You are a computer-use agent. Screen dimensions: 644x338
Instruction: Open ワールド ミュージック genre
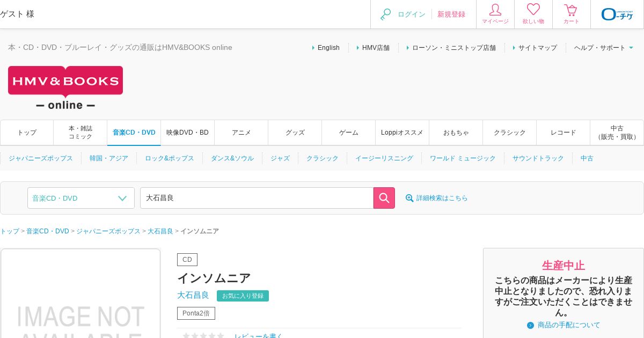tap(463, 158)
